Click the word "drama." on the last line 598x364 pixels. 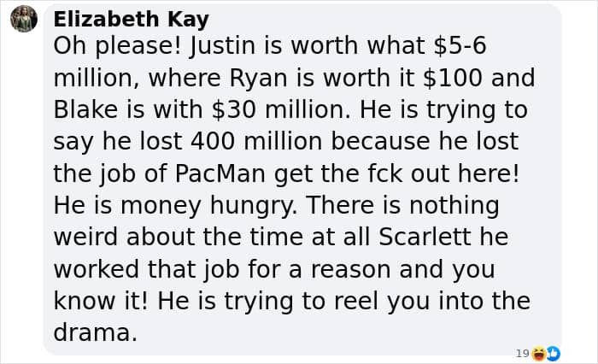coord(95,332)
